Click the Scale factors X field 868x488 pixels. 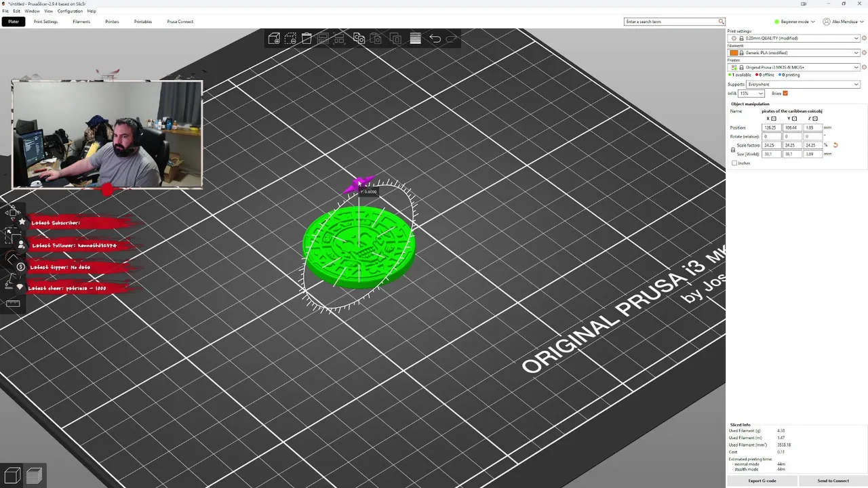point(772,145)
